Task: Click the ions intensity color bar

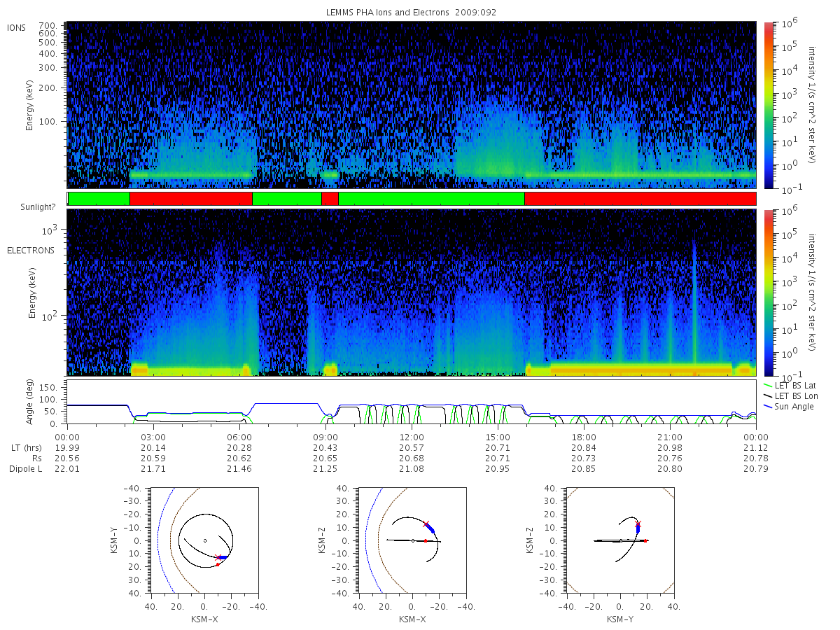Action: 768,106
